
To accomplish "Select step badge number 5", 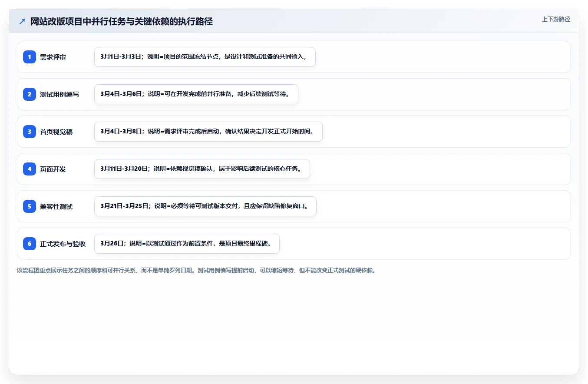I will click(x=30, y=206).
